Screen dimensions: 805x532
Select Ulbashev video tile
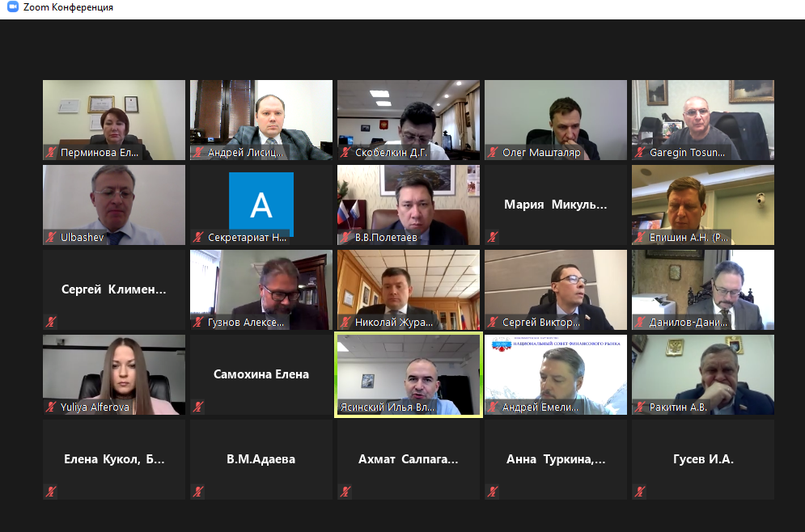(x=114, y=205)
